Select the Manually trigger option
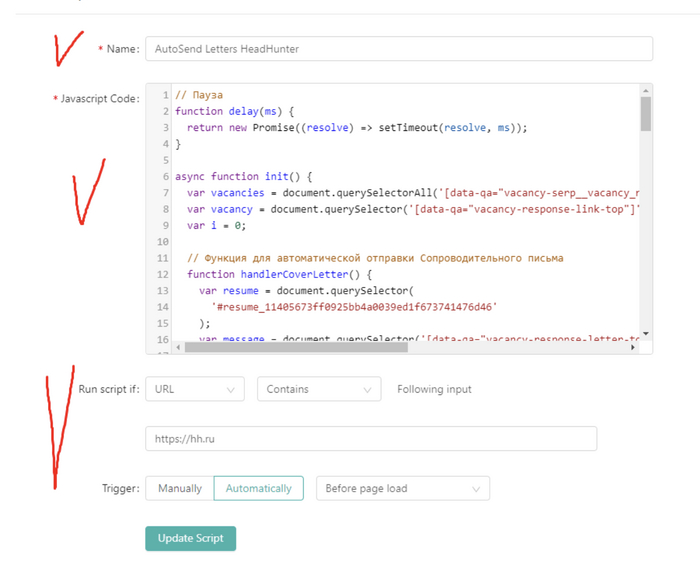The height and width of the screenshot is (565, 700). (180, 488)
